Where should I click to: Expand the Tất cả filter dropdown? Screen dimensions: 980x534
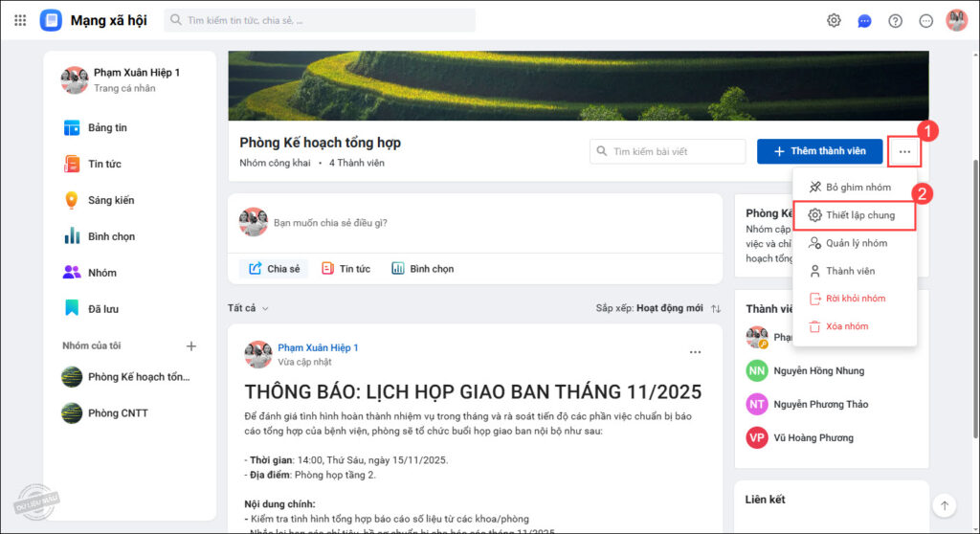coord(248,308)
